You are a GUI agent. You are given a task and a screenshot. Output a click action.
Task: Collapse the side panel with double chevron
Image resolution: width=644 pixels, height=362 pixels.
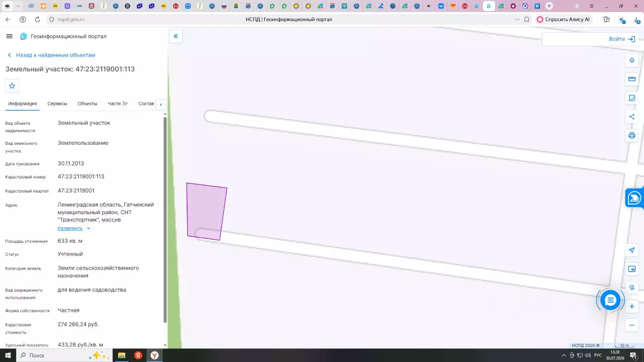click(176, 36)
